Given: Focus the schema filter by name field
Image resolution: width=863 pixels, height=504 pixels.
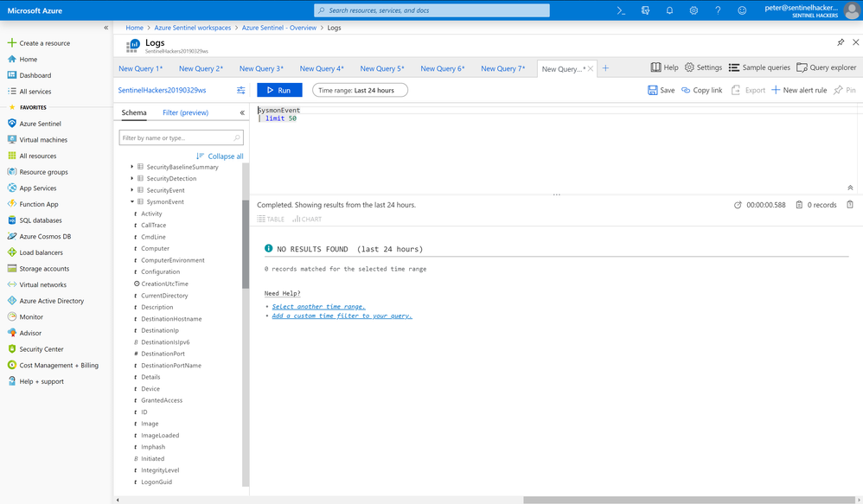Looking at the screenshot, I should tap(181, 137).
